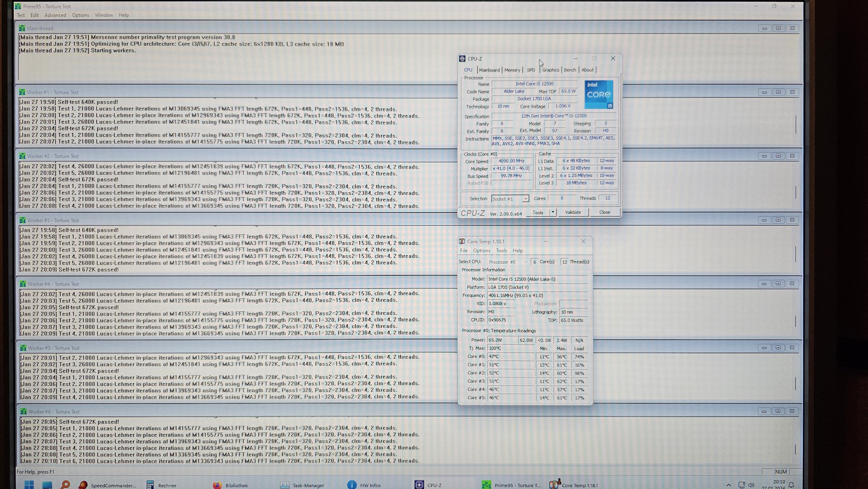Click the taskbar search magnifier icon

coord(65,485)
